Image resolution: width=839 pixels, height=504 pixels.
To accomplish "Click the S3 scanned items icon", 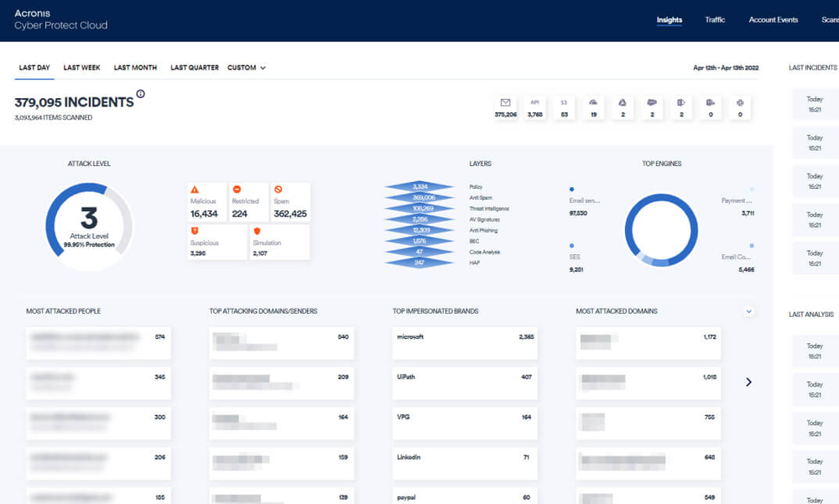I will 563,101.
